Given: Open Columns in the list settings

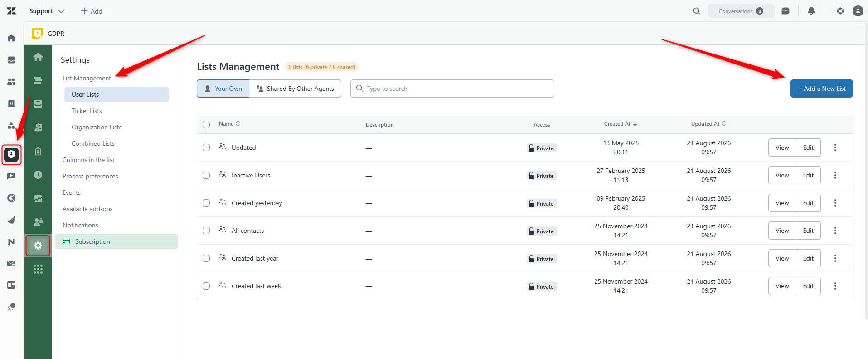Looking at the screenshot, I should pos(88,160).
